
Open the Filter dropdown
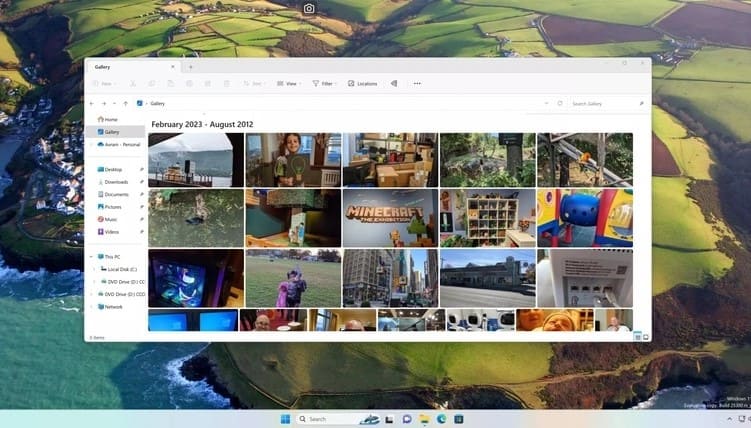coord(325,84)
